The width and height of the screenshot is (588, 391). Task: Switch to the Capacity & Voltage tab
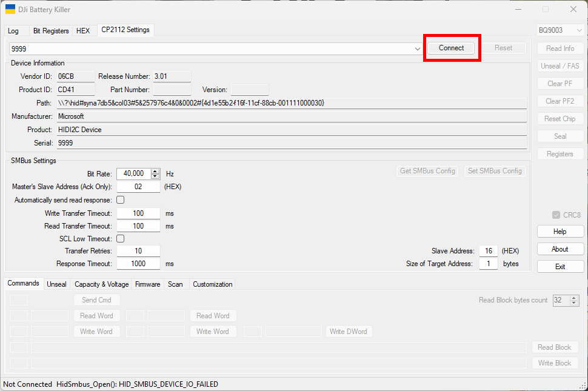pyautogui.click(x=101, y=284)
